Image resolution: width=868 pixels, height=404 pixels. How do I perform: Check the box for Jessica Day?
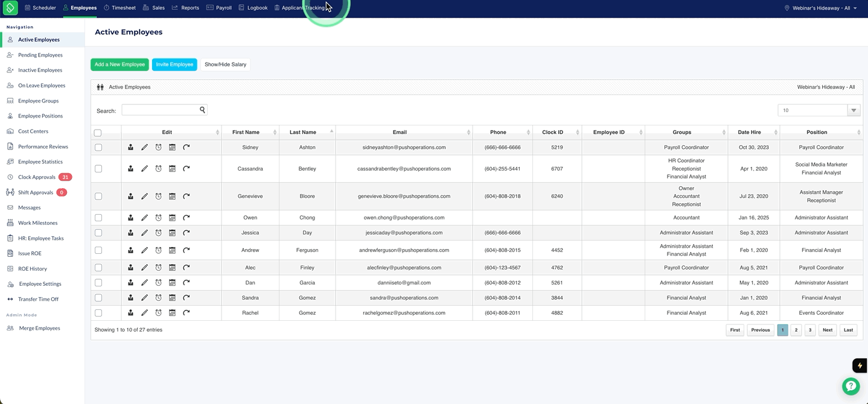[98, 233]
